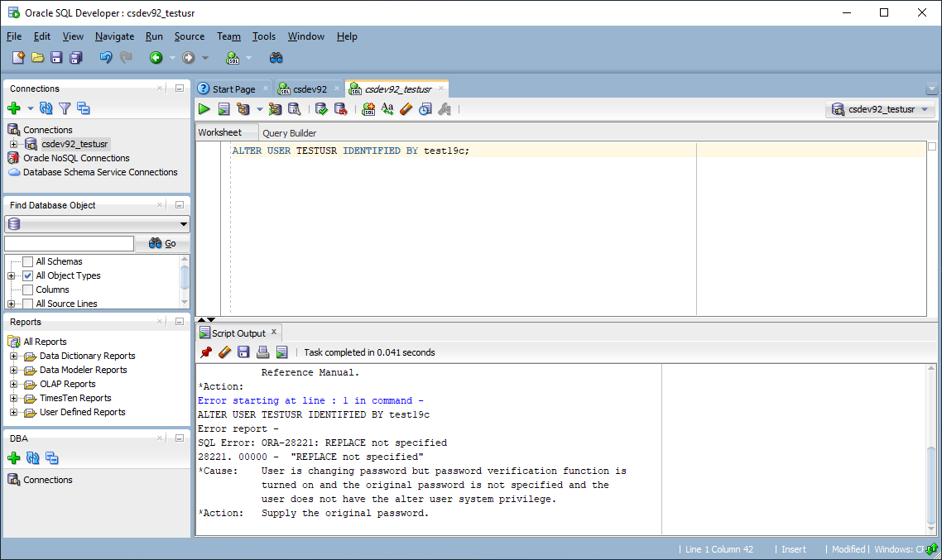This screenshot has height=560, width=942.
Task: Pin the Script Output panel
Action: [206, 352]
